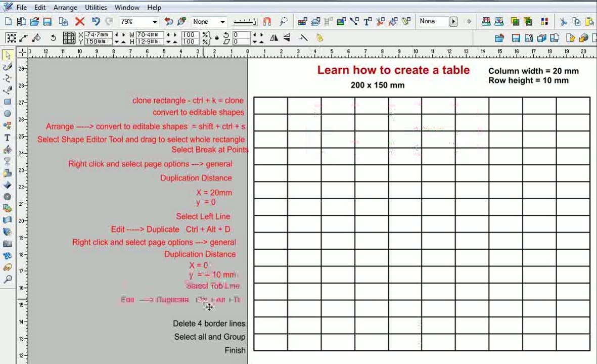Toggle show object edit handles button

(x=24, y=38)
